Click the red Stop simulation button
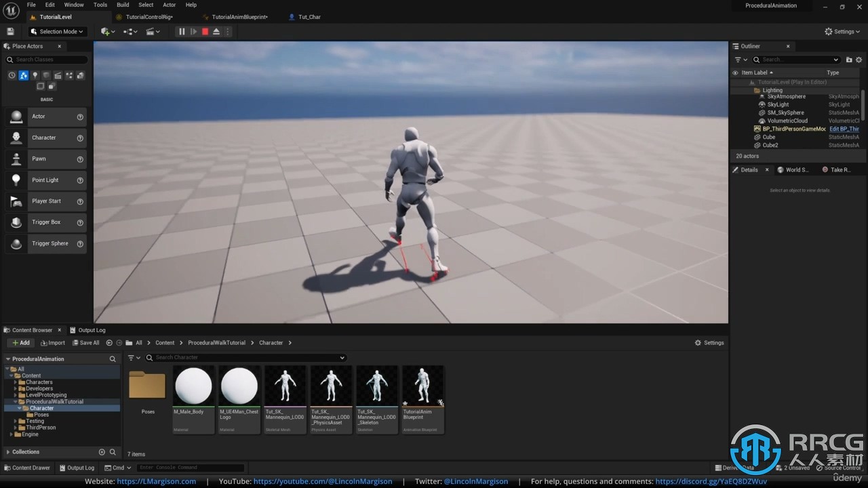Viewport: 868px width, 488px height. pos(205,31)
